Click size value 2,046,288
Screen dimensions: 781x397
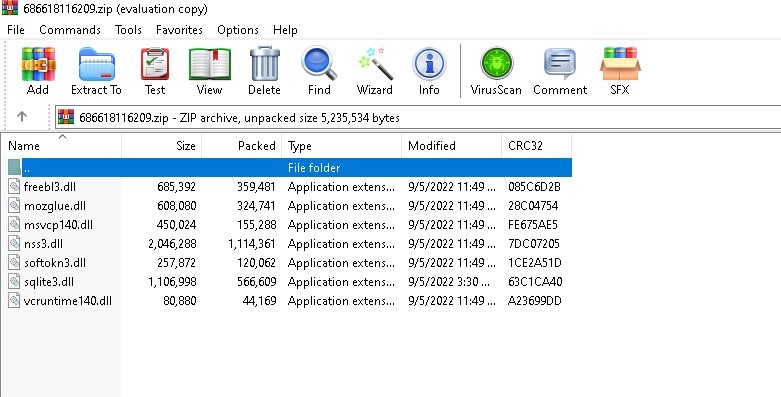click(172, 244)
